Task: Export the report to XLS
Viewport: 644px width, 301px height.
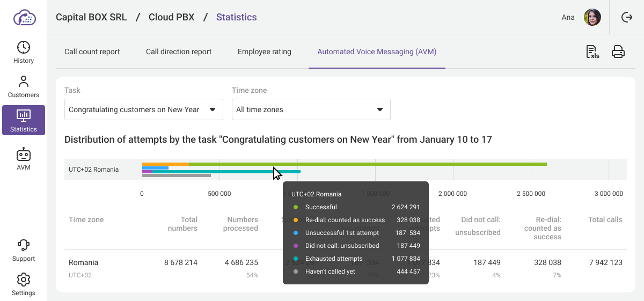Action: pyautogui.click(x=592, y=52)
